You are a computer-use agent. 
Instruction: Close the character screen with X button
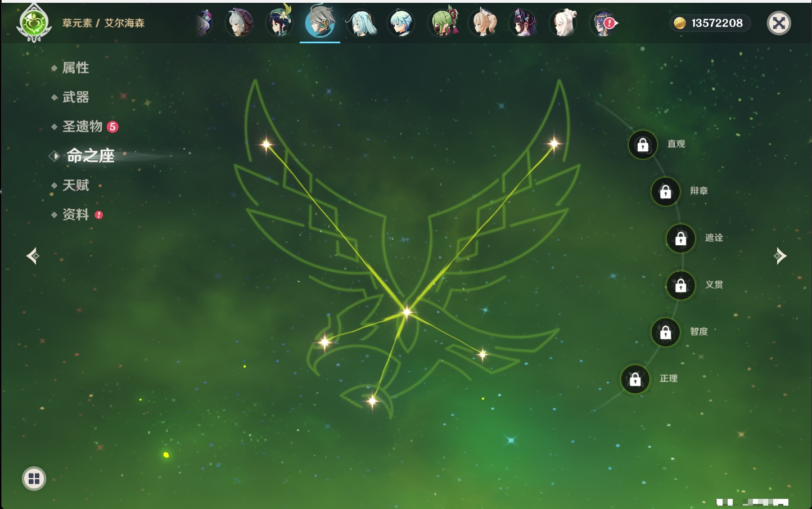tap(779, 23)
